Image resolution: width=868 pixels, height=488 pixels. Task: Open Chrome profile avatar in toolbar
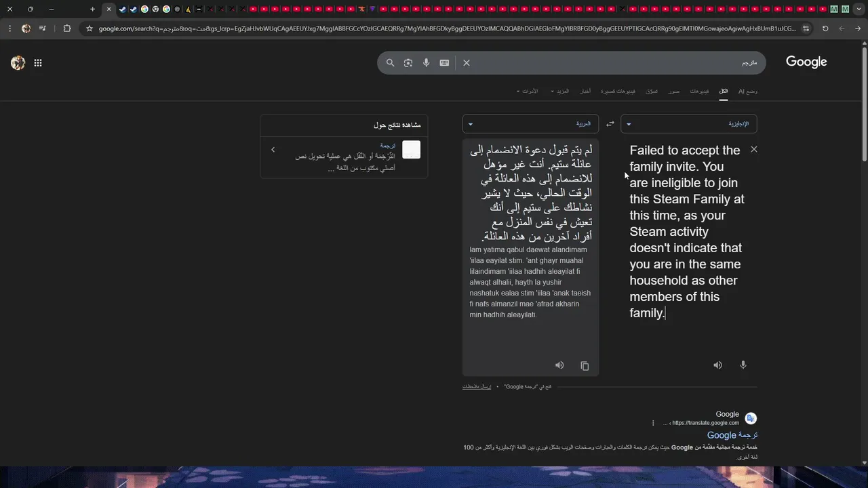[x=26, y=28]
